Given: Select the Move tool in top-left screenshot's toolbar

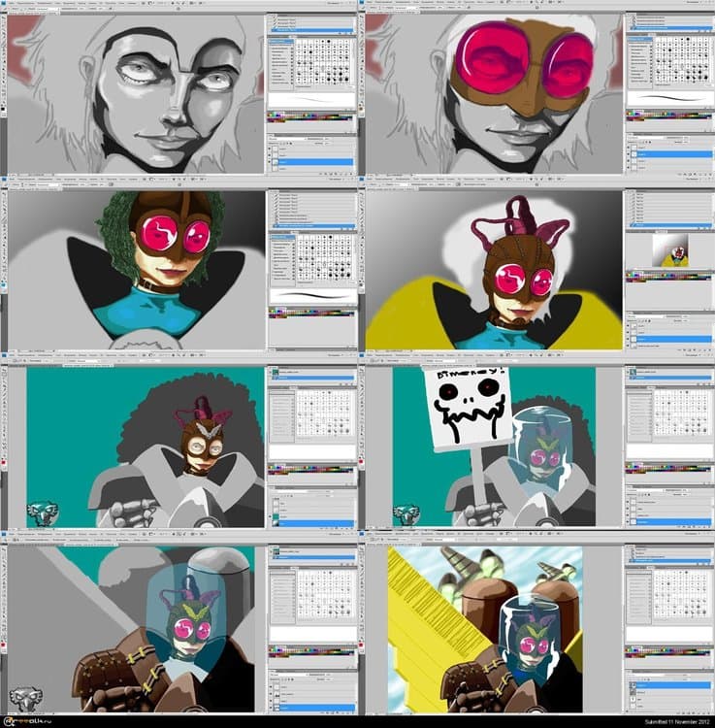Looking at the screenshot, I should 4,17.
